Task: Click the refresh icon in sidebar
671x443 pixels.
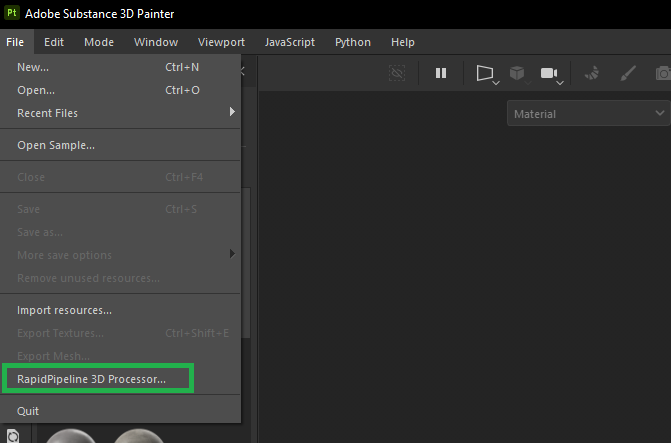Action: point(13,436)
